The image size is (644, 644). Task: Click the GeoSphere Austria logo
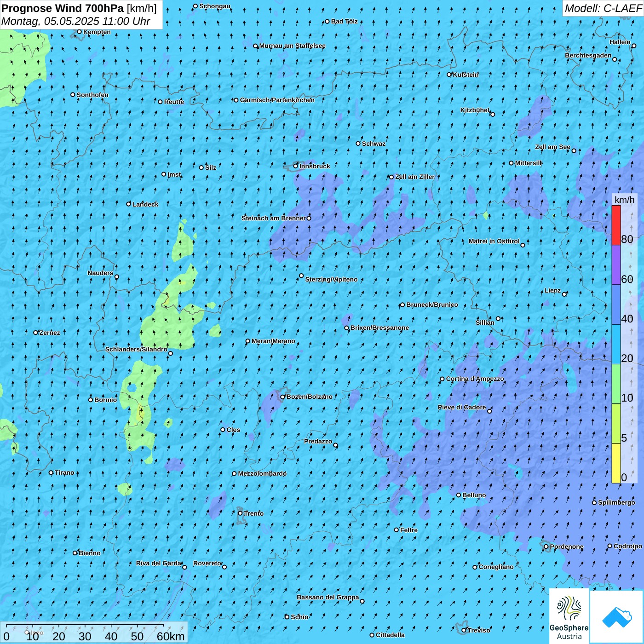coord(569,616)
